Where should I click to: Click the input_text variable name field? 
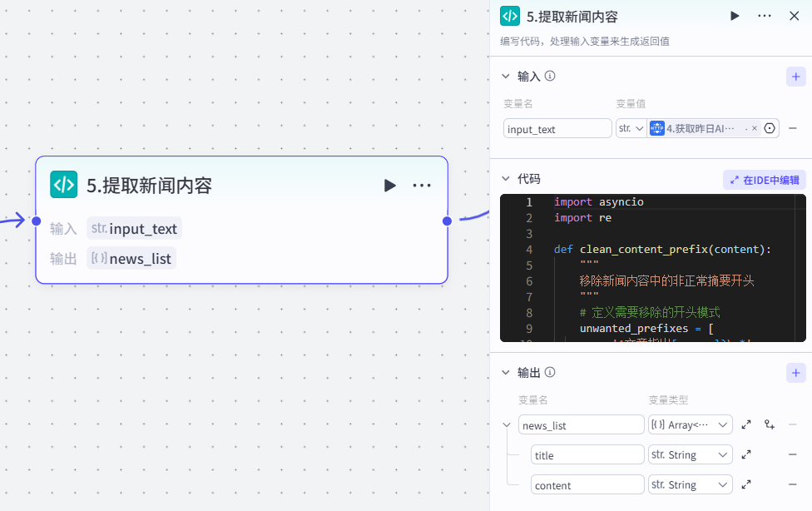[557, 129]
